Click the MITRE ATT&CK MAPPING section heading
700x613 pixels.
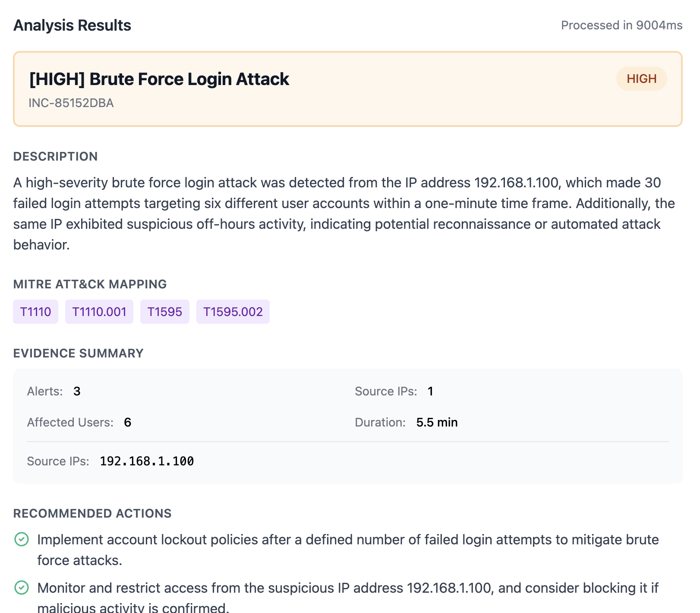90,284
